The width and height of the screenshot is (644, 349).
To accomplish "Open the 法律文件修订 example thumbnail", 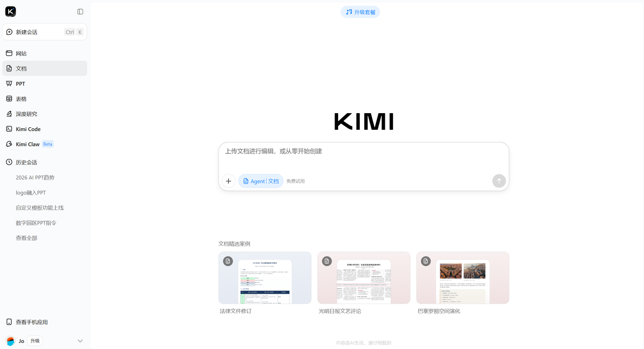I will tap(265, 278).
